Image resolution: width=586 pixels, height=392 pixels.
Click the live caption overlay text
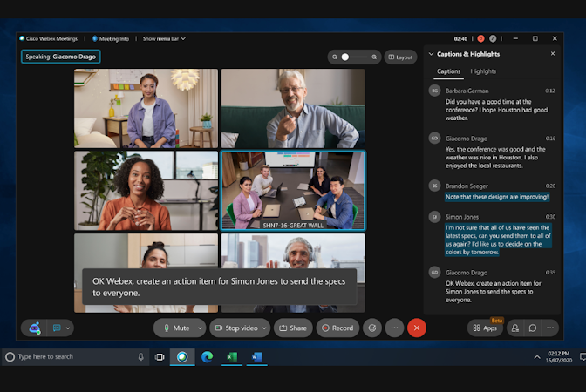219,287
